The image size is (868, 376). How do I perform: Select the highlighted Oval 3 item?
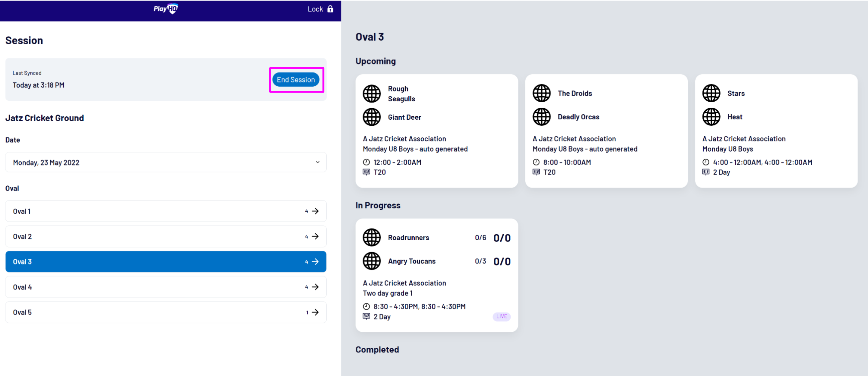pyautogui.click(x=166, y=262)
